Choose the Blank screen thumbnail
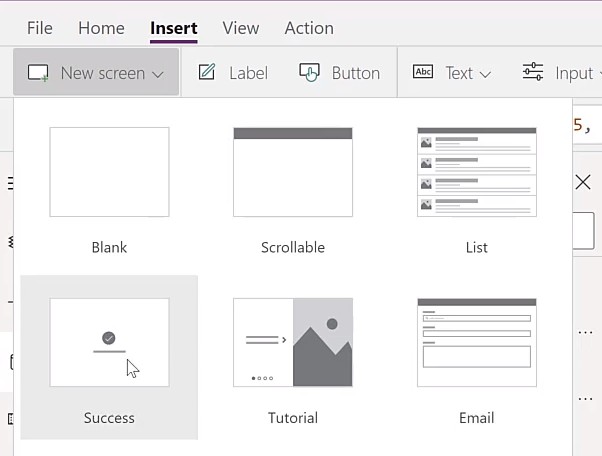602x456 pixels. (109, 172)
